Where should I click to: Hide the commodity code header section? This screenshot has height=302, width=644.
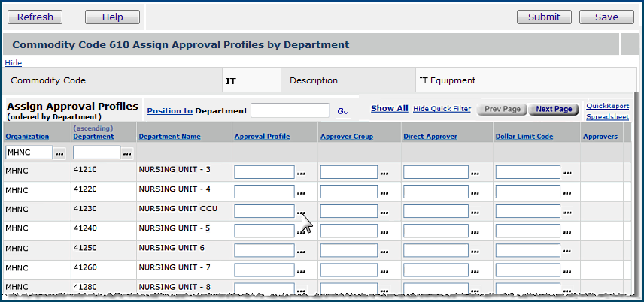coord(13,63)
